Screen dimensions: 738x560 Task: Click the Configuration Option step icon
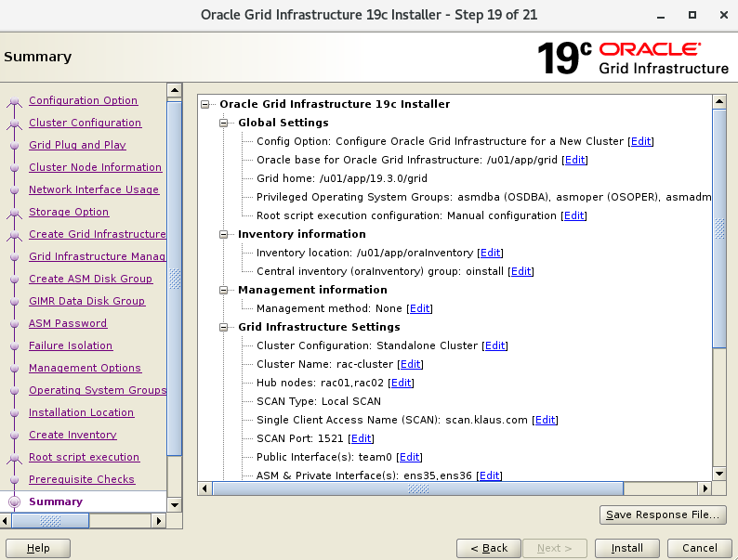tap(13, 101)
